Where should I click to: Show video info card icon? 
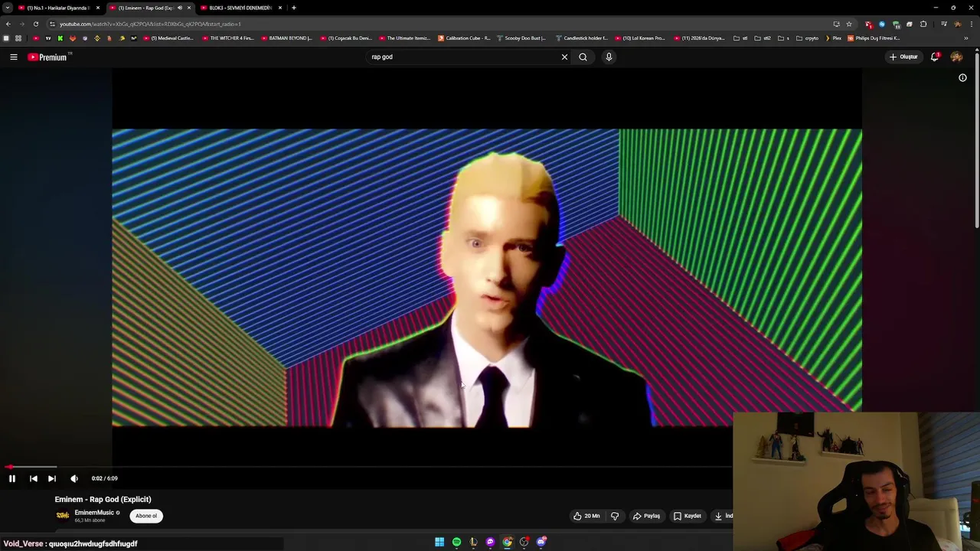pos(962,77)
